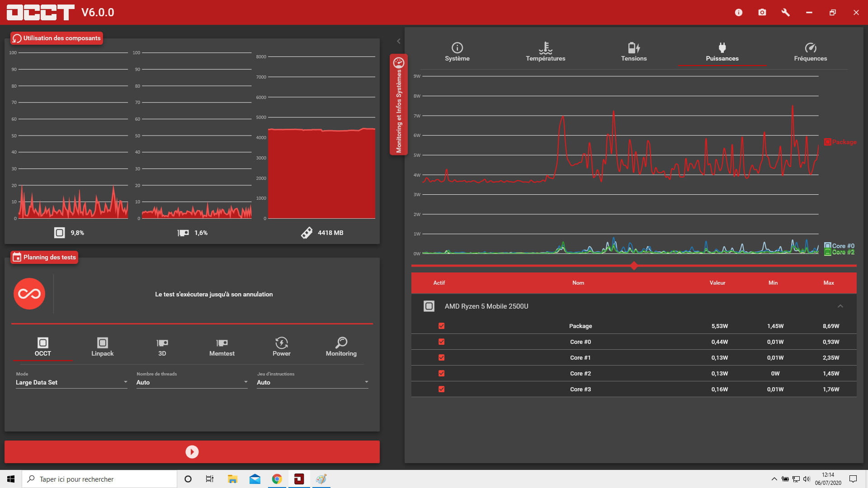868x488 pixels.
Task: Click the Monitoring et Infos Systèmes vertical label
Action: tap(399, 111)
